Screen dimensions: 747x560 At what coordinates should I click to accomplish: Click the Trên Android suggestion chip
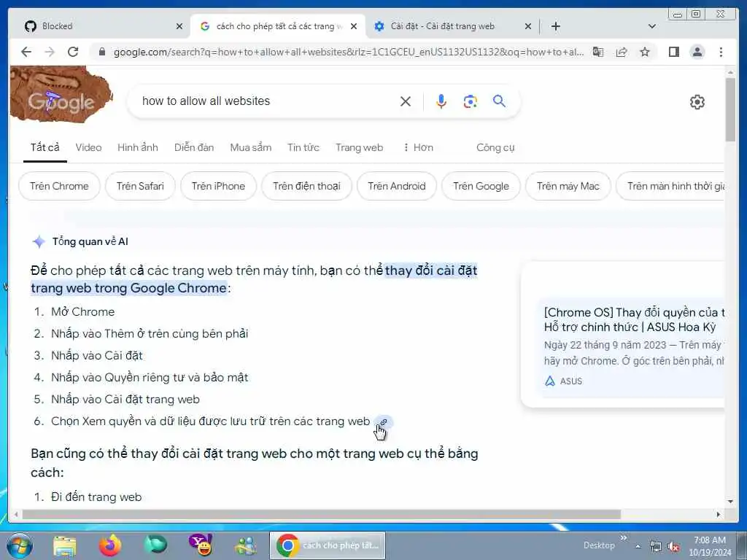tap(396, 186)
